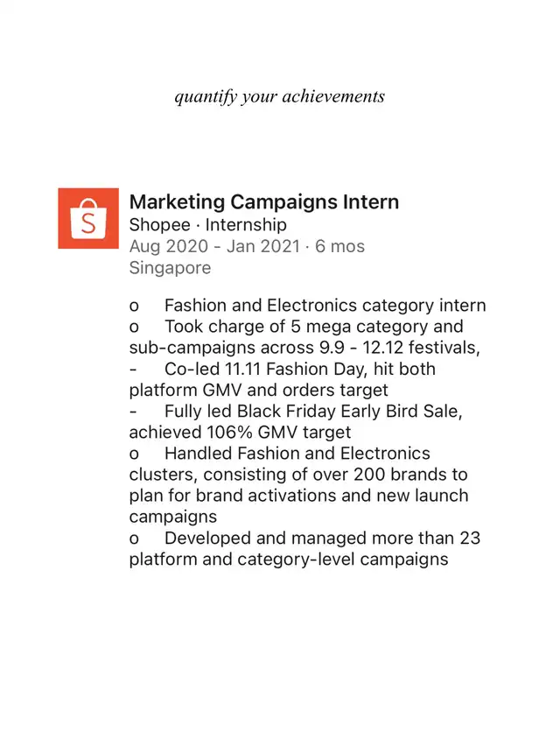
Task: Click the standalone campaigns word line
Action: (173, 518)
